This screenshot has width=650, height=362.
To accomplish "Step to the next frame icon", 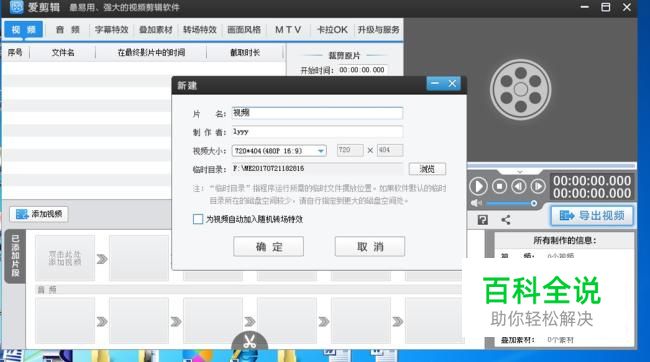I will [x=538, y=187].
